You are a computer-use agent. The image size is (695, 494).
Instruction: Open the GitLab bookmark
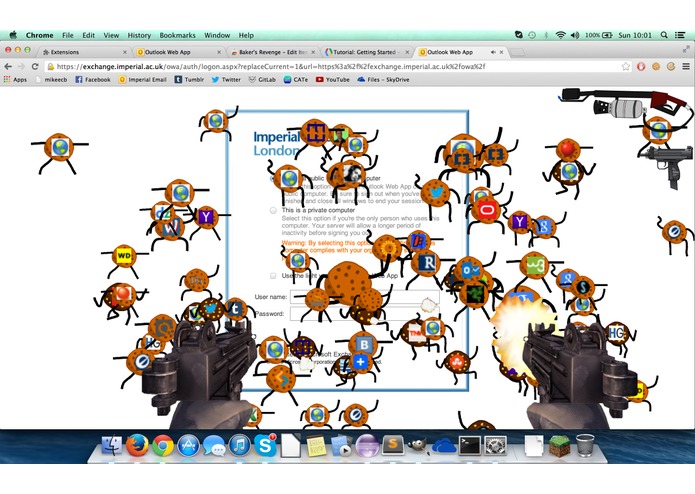click(262, 80)
